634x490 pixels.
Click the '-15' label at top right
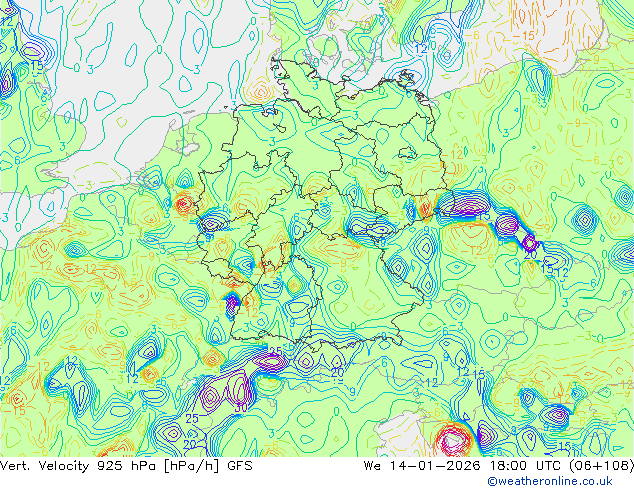[524, 36]
